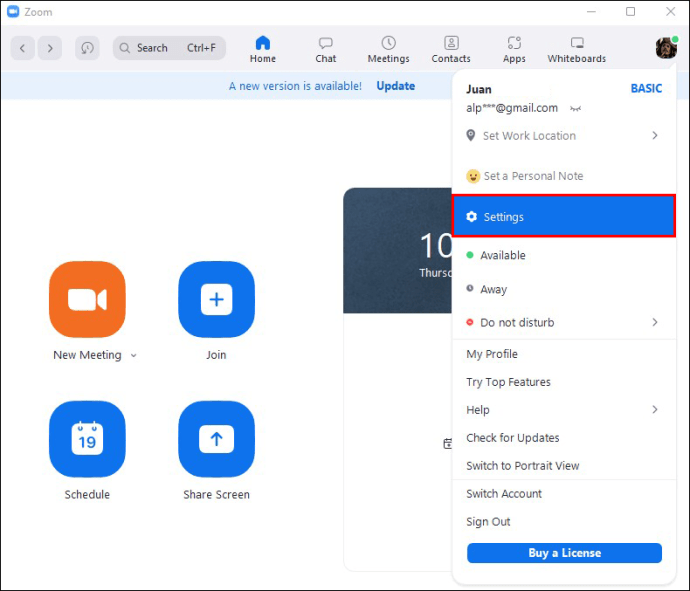This screenshot has height=591, width=690.
Task: Click the Update link in banner
Action: click(x=395, y=86)
